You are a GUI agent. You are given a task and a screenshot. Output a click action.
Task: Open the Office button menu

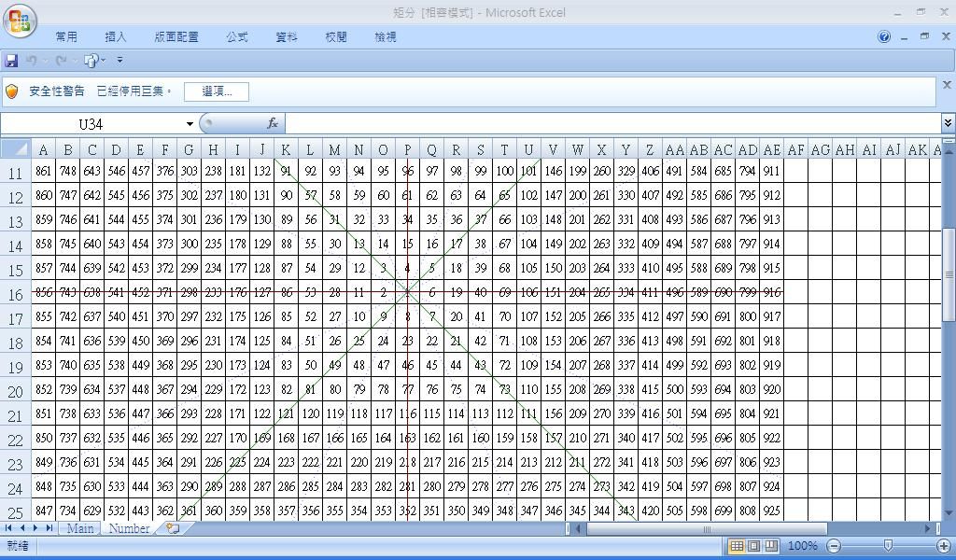click(x=20, y=20)
